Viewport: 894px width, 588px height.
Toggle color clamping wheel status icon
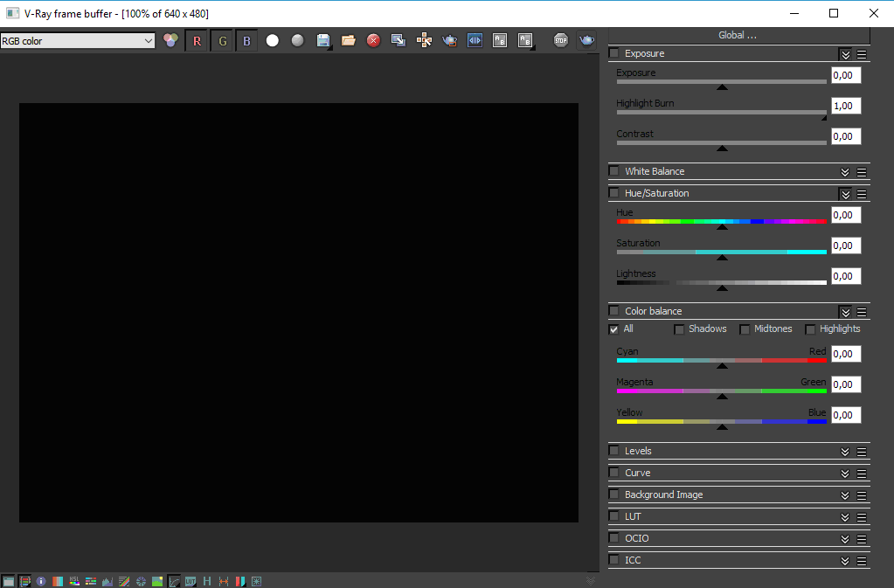pyautogui.click(x=141, y=581)
